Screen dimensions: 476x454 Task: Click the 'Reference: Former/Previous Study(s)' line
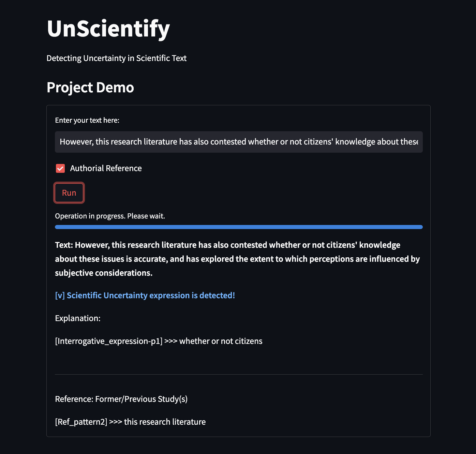pyautogui.click(x=121, y=399)
